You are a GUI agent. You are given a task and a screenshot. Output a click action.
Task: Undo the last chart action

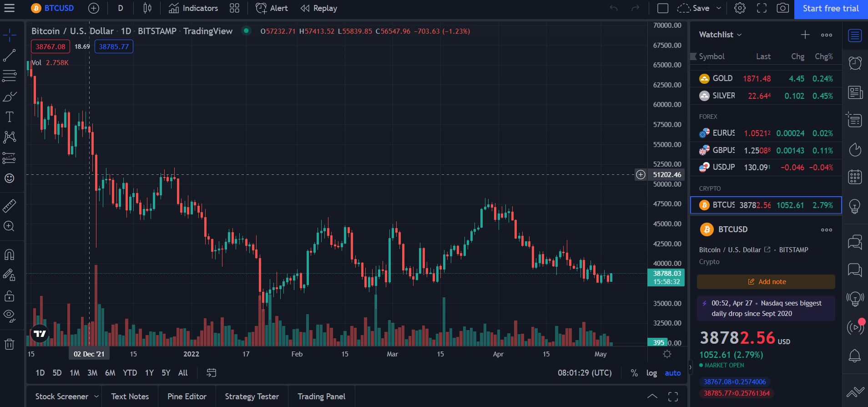point(614,8)
